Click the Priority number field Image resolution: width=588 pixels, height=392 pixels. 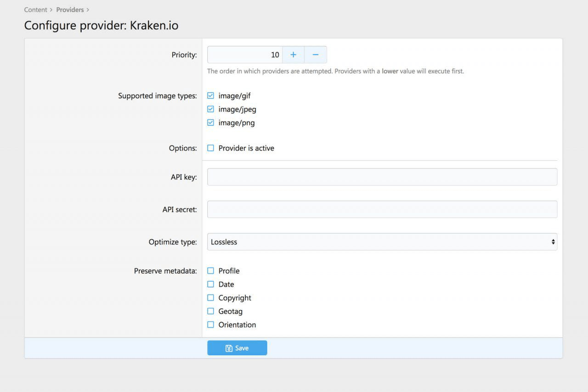coord(244,55)
